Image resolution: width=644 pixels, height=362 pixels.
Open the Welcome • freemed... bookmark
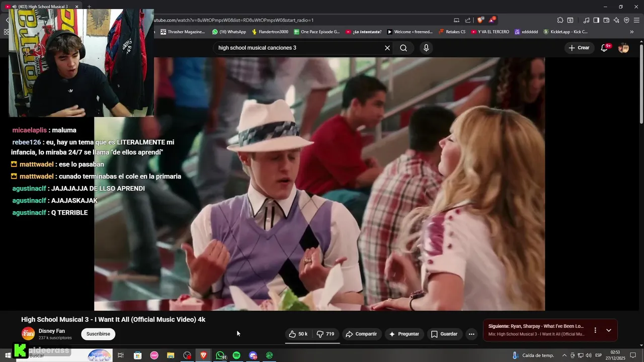(x=410, y=32)
